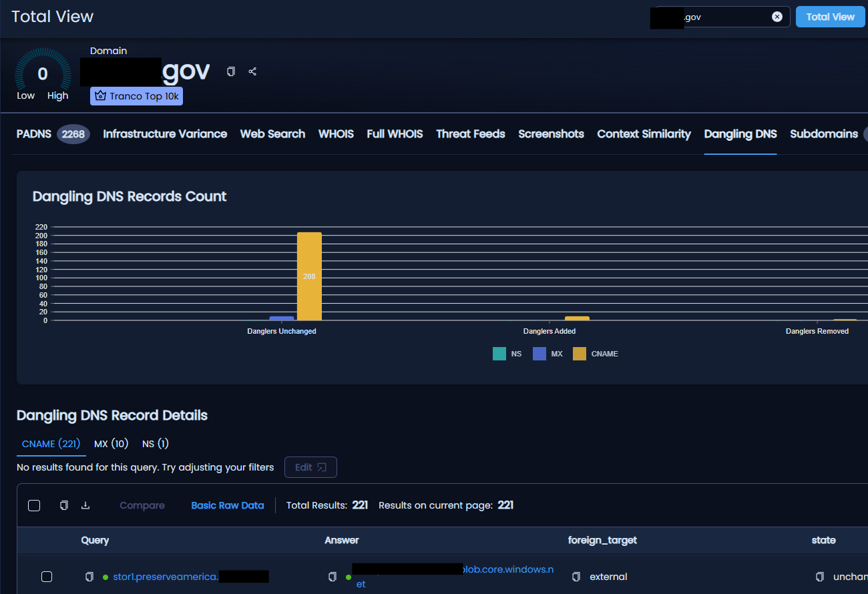
Task: Click the Compare button
Action: coord(142,505)
